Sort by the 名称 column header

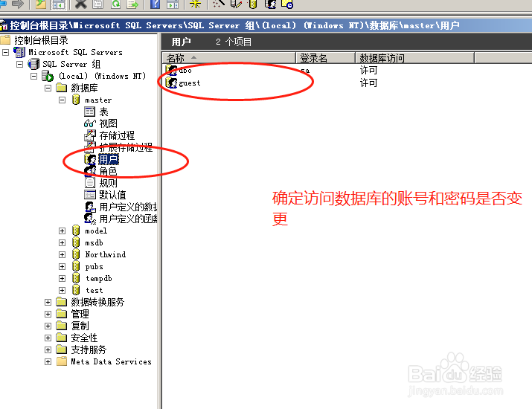pyautogui.click(x=229, y=58)
